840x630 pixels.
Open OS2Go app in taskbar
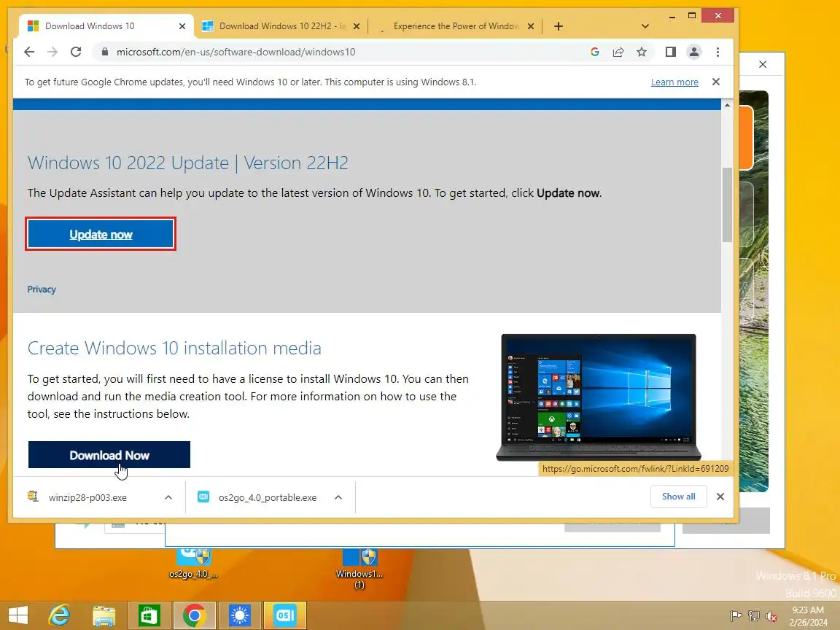285,615
